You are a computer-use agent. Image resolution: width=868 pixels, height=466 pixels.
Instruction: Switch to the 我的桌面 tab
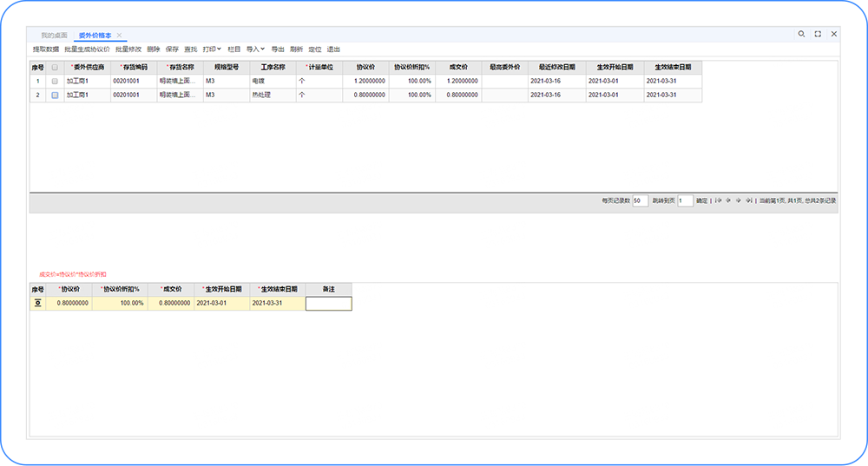point(54,36)
